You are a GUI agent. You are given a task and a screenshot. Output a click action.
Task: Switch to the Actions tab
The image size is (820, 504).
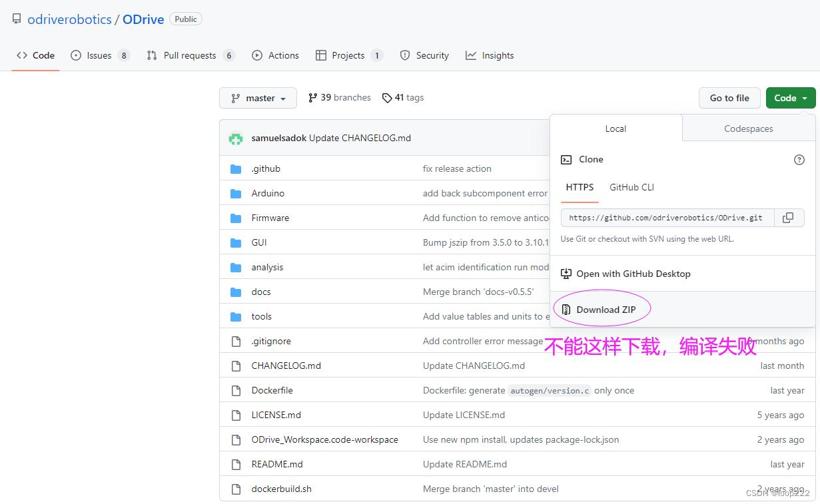click(276, 55)
